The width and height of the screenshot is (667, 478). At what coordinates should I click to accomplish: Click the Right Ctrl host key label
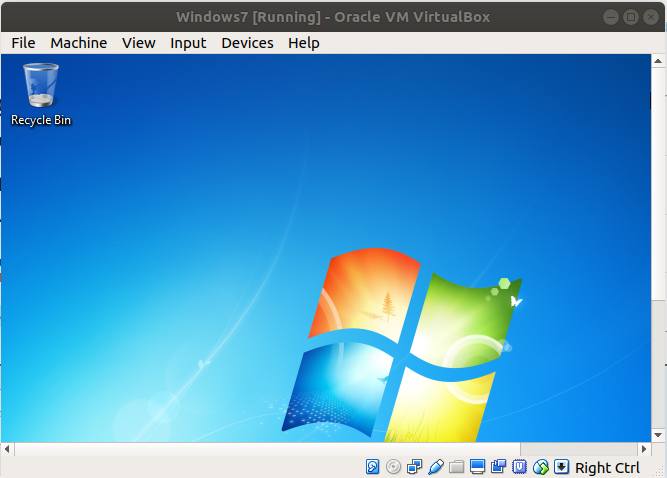607,468
